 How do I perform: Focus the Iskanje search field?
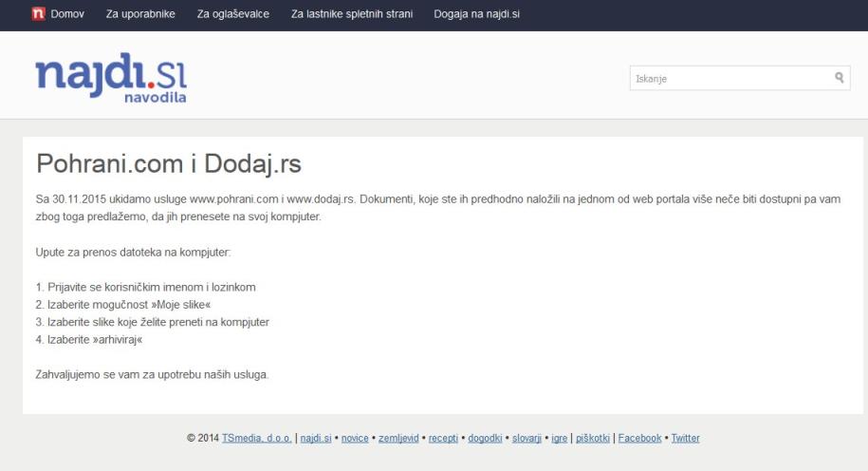740,78
